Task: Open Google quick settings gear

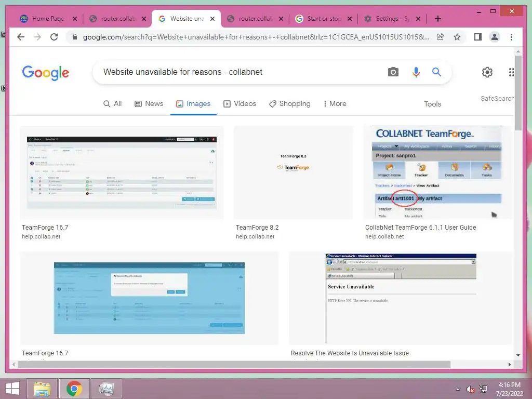Action: (x=487, y=72)
